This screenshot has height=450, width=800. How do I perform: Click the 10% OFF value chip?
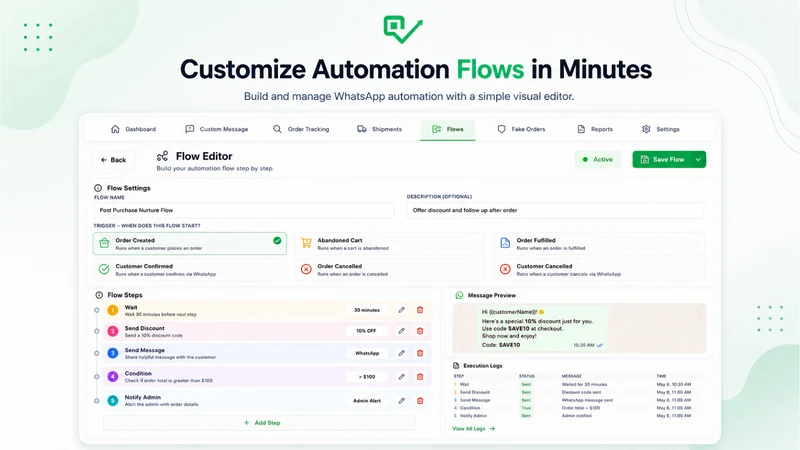366,331
